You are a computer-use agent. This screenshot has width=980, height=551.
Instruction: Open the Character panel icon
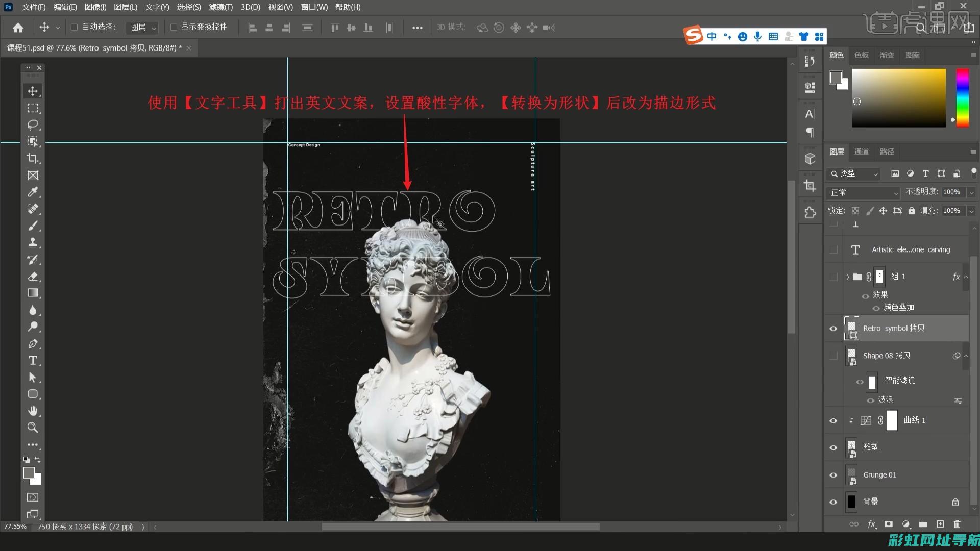tap(810, 114)
